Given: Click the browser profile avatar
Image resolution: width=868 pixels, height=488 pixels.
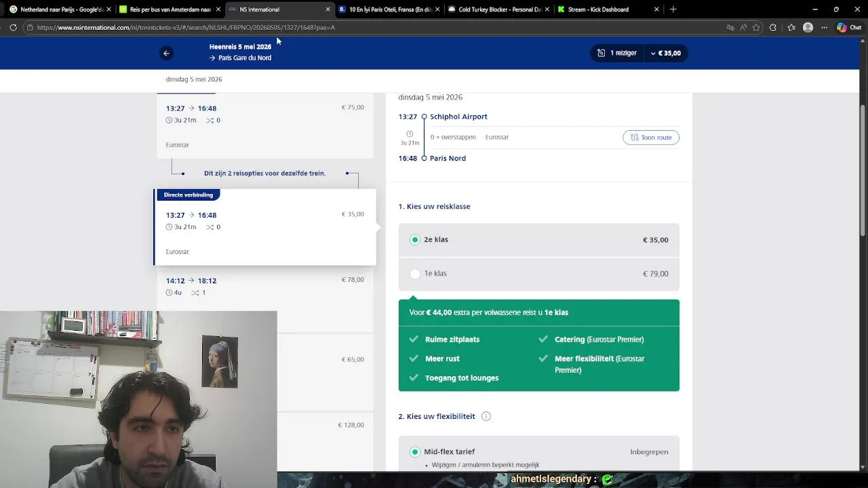Looking at the screenshot, I should coord(808,27).
